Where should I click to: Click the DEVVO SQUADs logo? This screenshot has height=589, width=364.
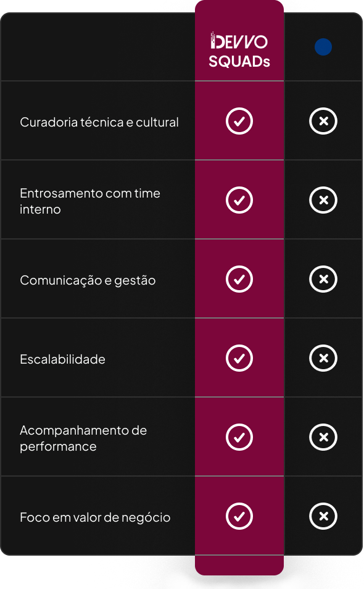point(239,49)
